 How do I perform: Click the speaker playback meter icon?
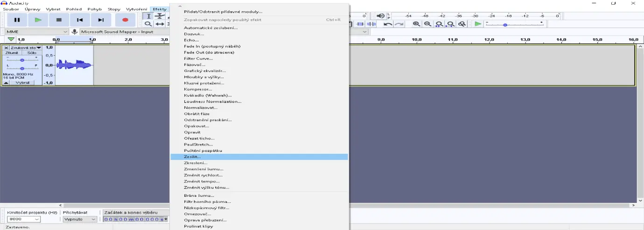380,16
